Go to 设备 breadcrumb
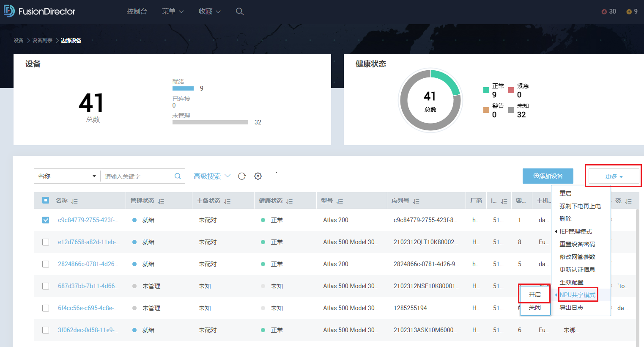This screenshot has width=644, height=347. coord(19,41)
